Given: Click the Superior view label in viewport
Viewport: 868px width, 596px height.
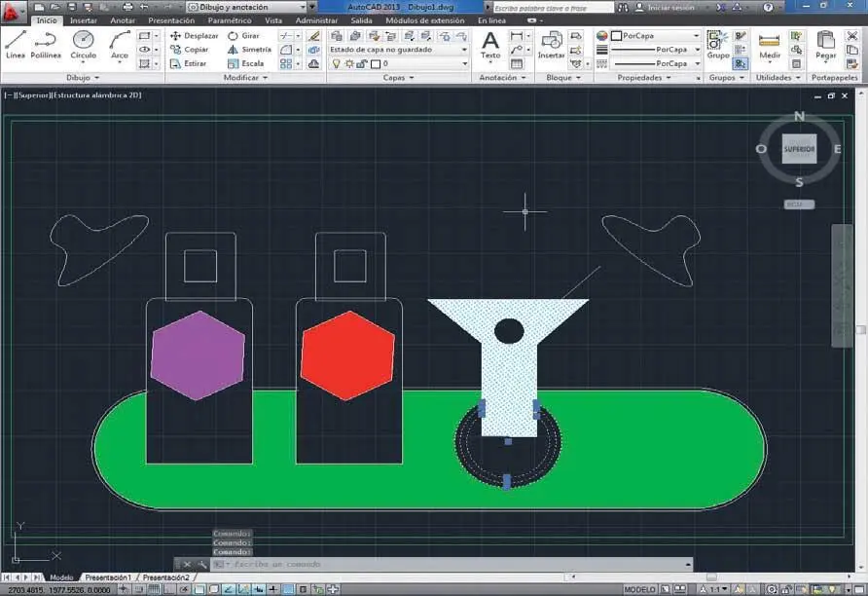Looking at the screenshot, I should pos(33,95).
